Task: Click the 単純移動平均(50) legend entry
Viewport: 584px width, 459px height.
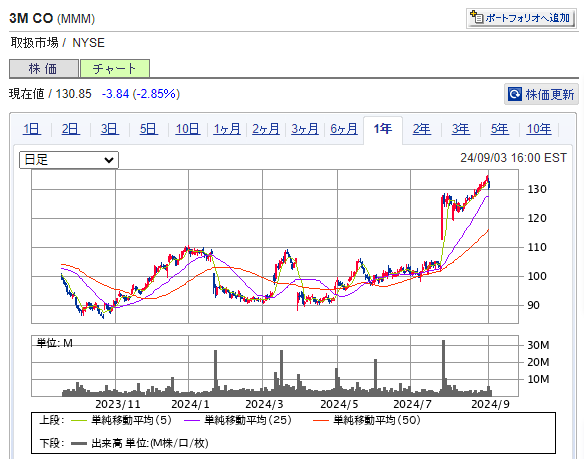Action: click(366, 421)
